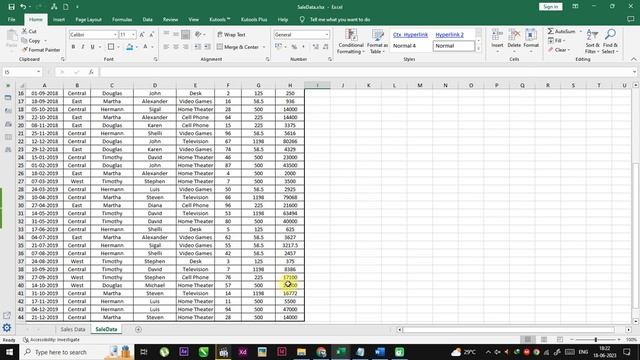
Task: Apply the Normal 4 cell style
Action: [x=404, y=46]
